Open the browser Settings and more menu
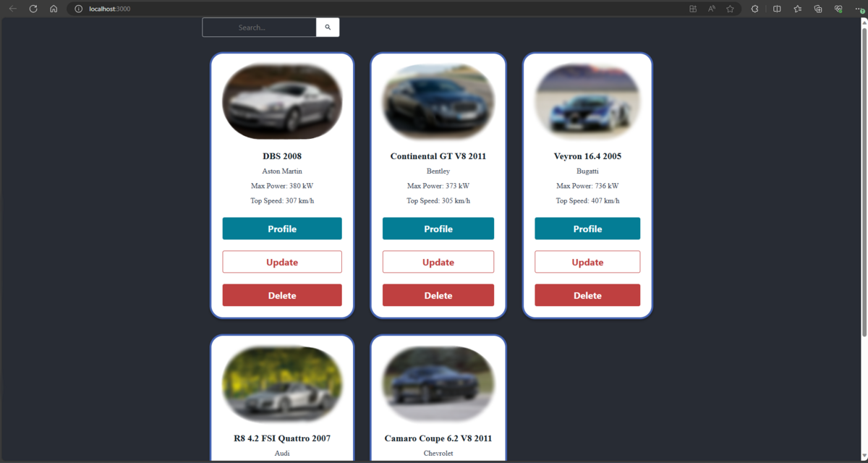868x463 pixels. click(x=858, y=9)
